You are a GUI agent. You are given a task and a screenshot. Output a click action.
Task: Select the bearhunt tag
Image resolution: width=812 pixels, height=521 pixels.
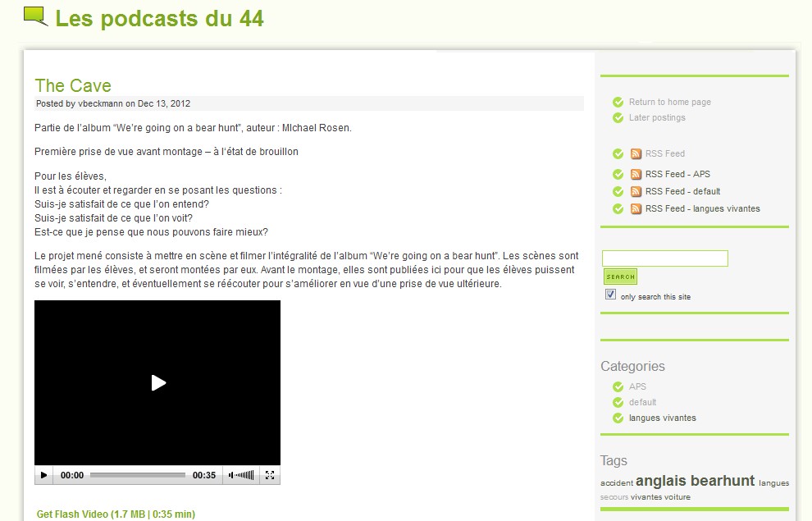click(x=723, y=481)
